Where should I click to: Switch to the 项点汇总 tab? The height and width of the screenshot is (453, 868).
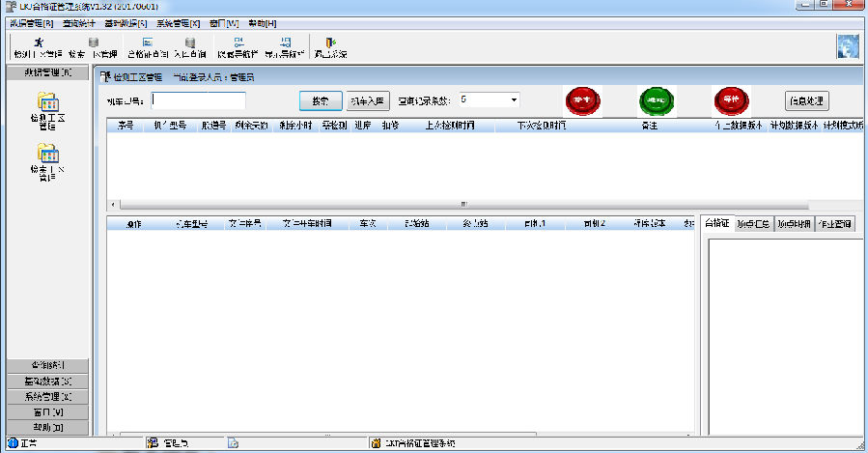click(x=752, y=224)
